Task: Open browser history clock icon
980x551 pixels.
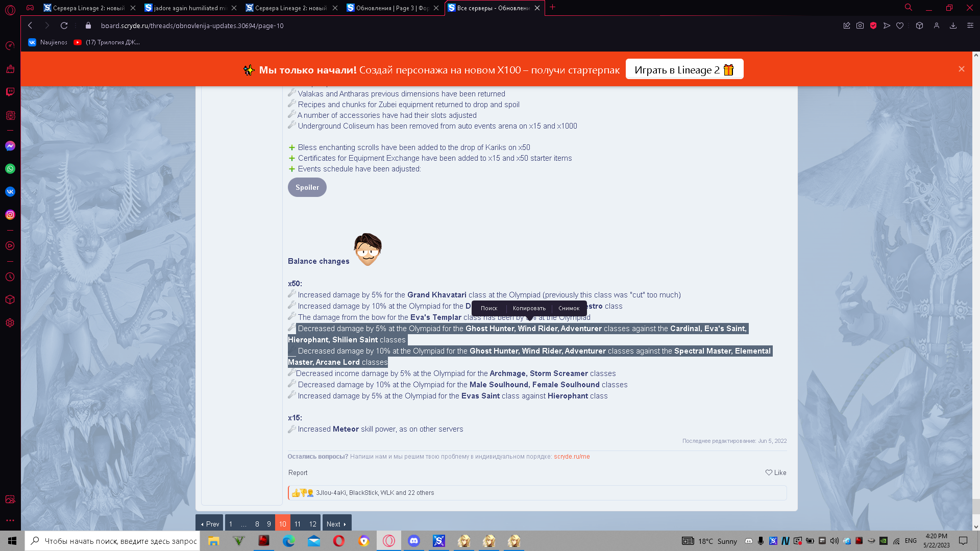Action: pyautogui.click(x=10, y=277)
